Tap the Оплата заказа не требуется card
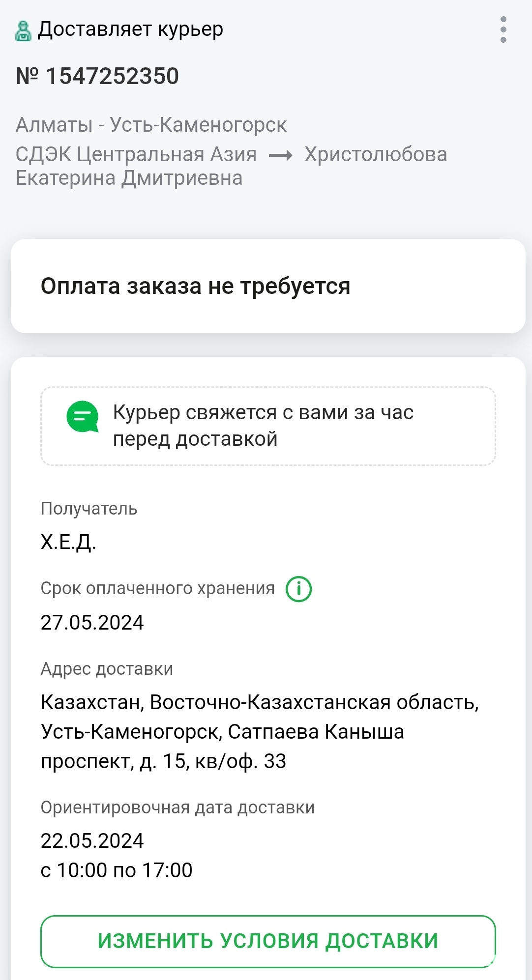Screen dimensions: 532x980 [x=268, y=286]
